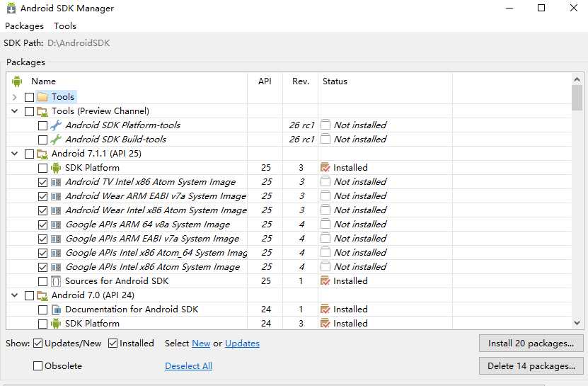588x386 pixels.
Task: Click the Google APIs ARM EABI v7a image icon
Action: pos(56,239)
